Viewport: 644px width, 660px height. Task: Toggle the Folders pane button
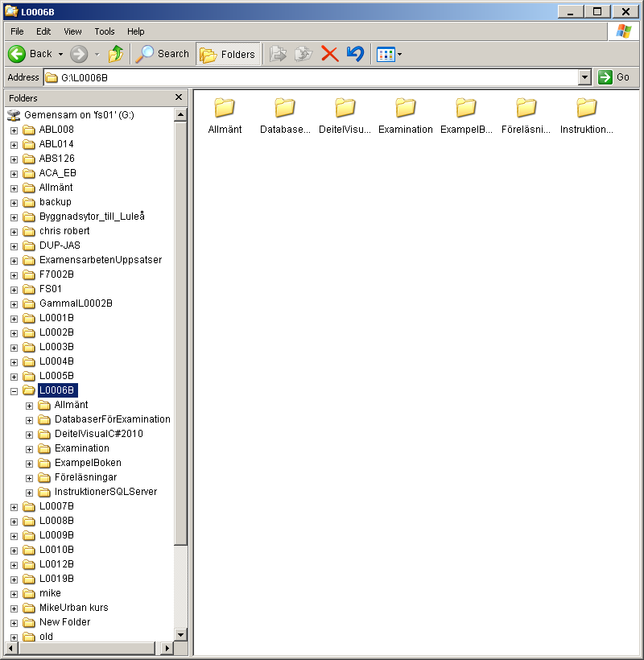[x=228, y=54]
